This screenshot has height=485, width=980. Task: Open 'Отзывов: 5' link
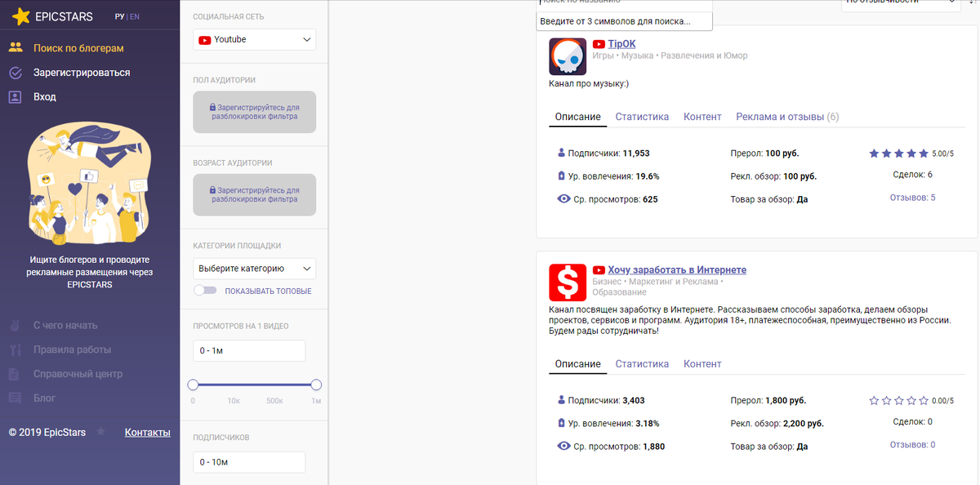click(x=912, y=198)
